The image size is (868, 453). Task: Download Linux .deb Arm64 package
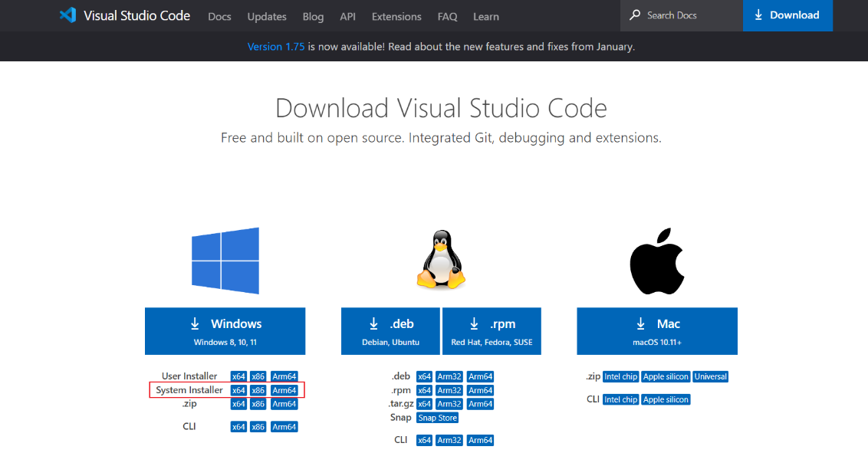tap(480, 376)
